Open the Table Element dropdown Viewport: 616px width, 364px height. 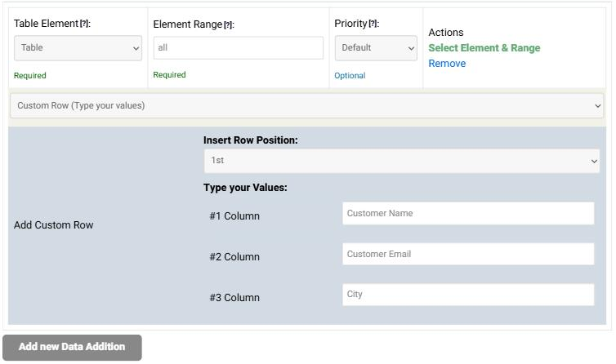tap(78, 48)
